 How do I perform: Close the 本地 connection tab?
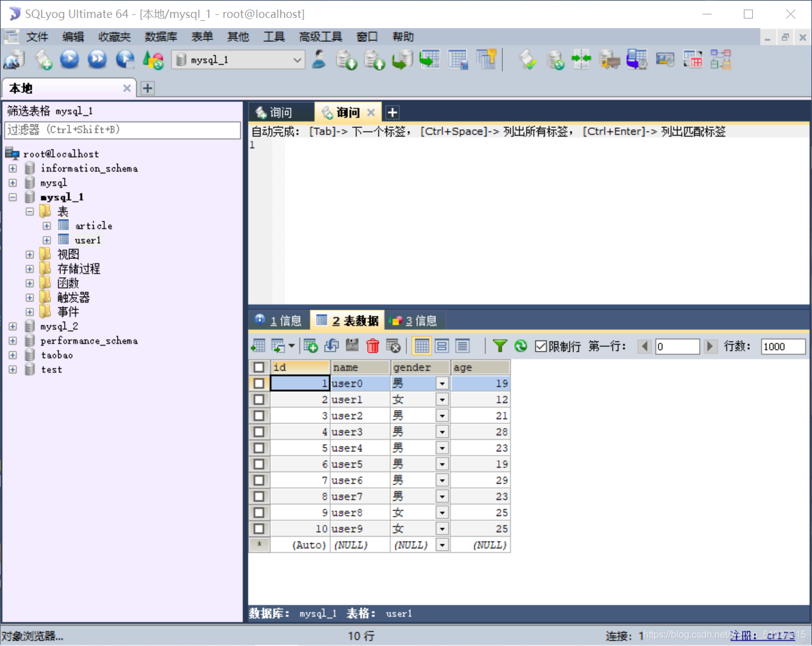pos(127,89)
